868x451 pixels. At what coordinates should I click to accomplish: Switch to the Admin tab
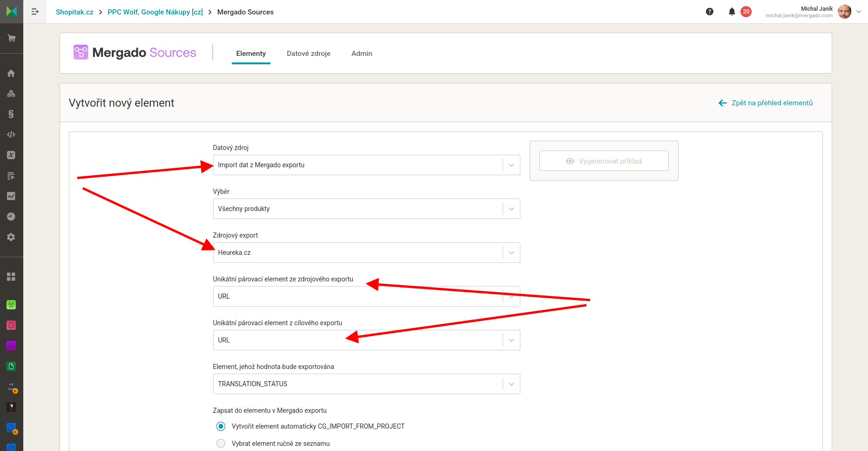[x=362, y=54]
